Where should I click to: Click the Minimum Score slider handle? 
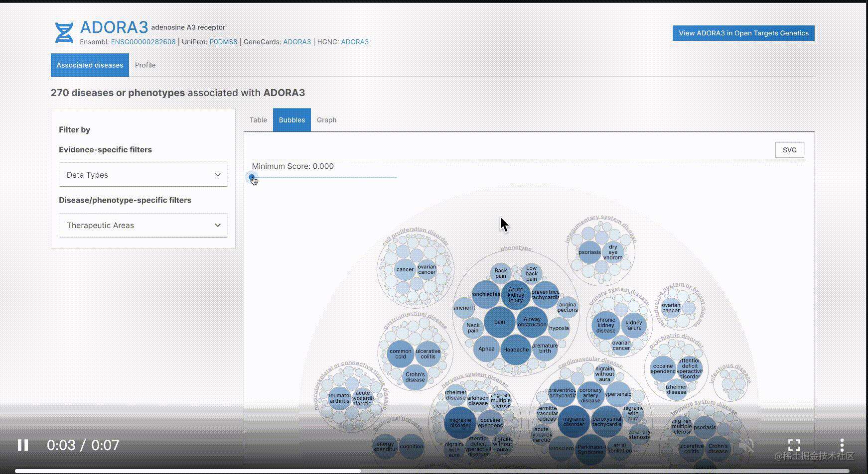coord(252,177)
